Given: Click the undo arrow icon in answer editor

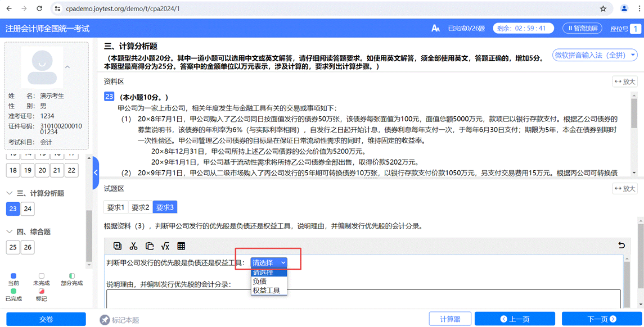Looking at the screenshot, I should click(621, 246).
